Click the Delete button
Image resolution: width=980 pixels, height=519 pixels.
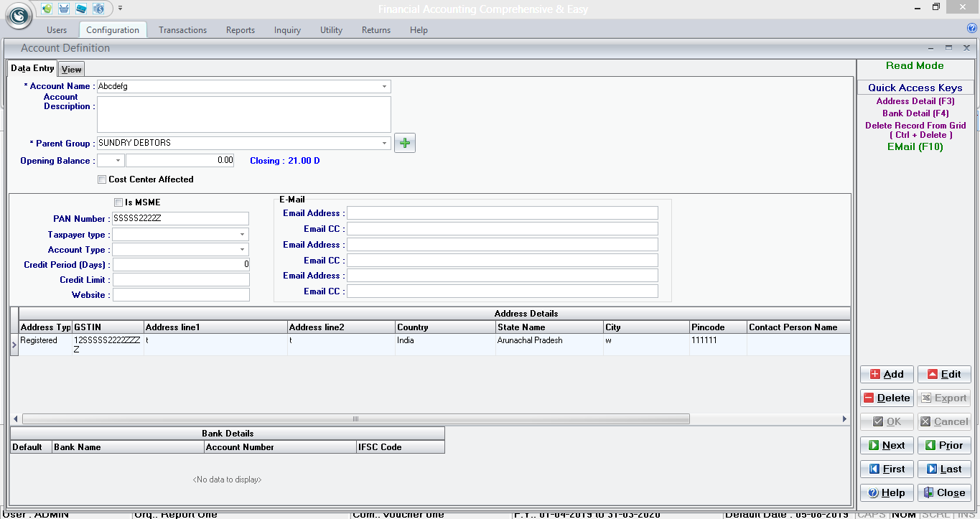click(x=887, y=398)
